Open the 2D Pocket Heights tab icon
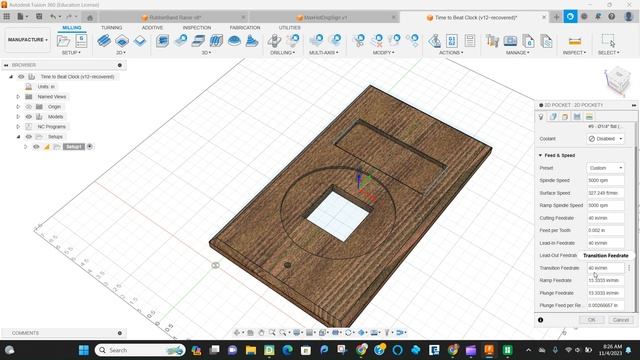Image resolution: width=640 pixels, height=360 pixels. [x=565, y=117]
